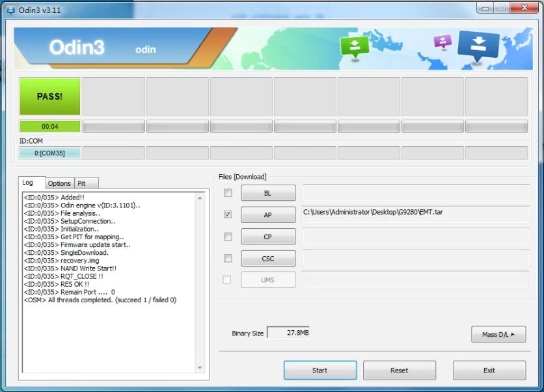
Task: Close the Odin3 window
Action: pos(524,8)
